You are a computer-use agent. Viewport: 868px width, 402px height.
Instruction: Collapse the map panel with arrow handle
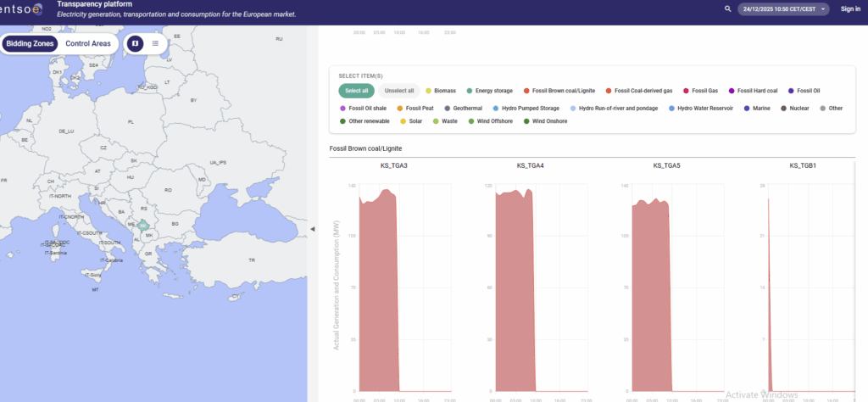click(x=312, y=229)
